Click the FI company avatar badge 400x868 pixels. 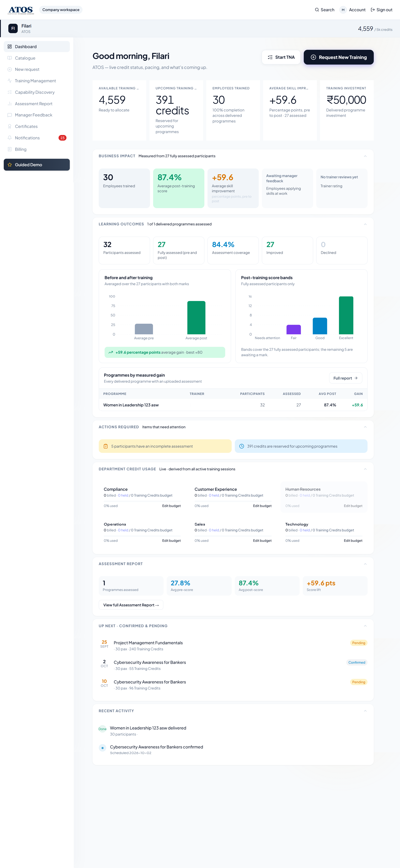(x=13, y=29)
